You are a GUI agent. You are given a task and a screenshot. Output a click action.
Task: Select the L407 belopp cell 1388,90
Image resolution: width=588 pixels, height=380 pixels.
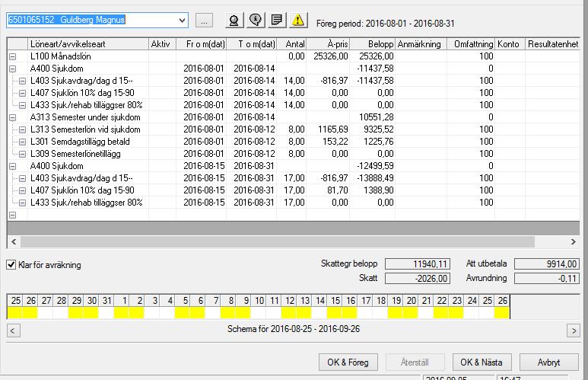click(x=373, y=190)
